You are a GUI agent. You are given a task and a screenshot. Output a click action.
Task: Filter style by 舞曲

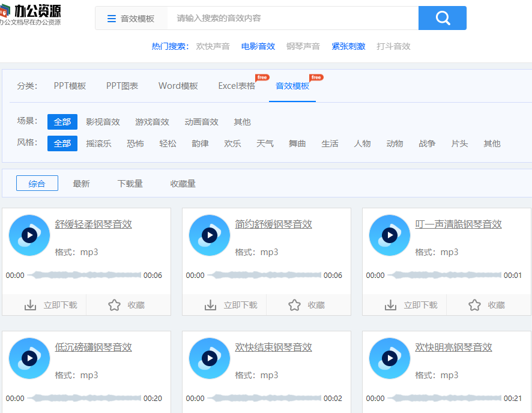(x=297, y=143)
